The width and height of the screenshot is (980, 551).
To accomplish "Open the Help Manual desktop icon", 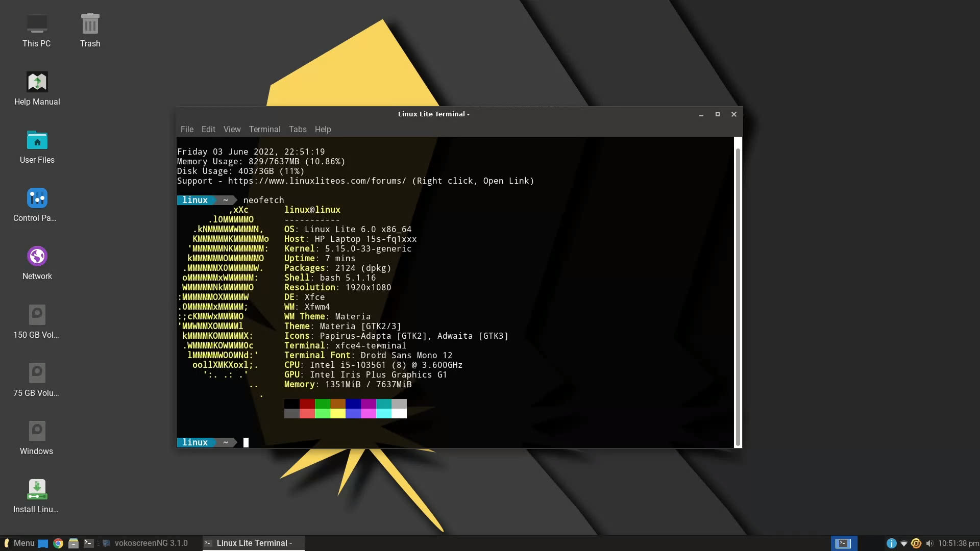I will tap(36, 86).
